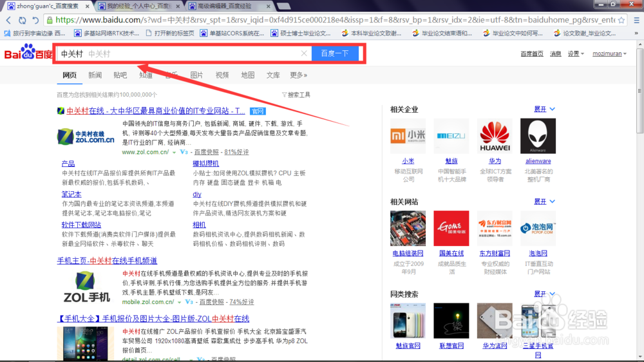This screenshot has height=362, width=644.
Task: Expand the 更多» search categories
Action: click(x=299, y=75)
